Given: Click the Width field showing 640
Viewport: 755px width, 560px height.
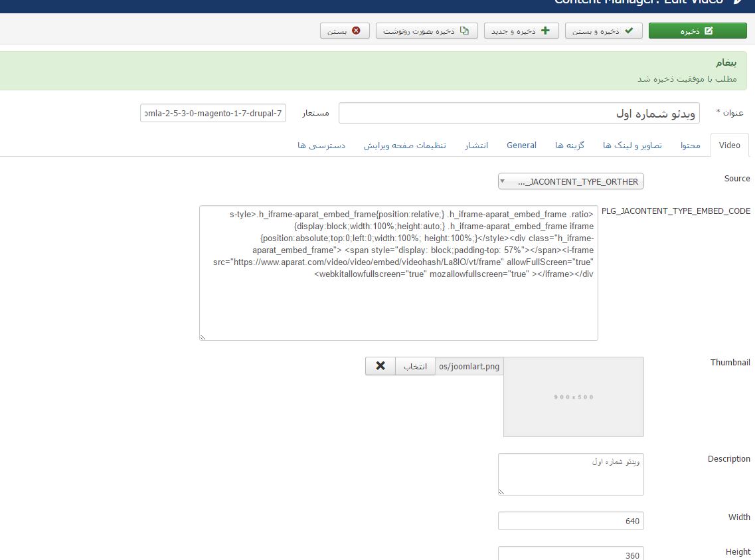Looking at the screenshot, I should click(x=570, y=521).
